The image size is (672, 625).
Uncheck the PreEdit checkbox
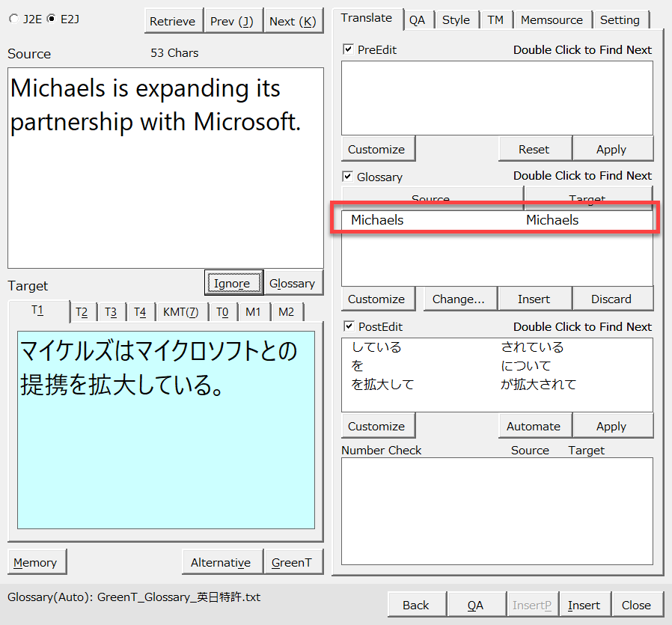coord(348,49)
